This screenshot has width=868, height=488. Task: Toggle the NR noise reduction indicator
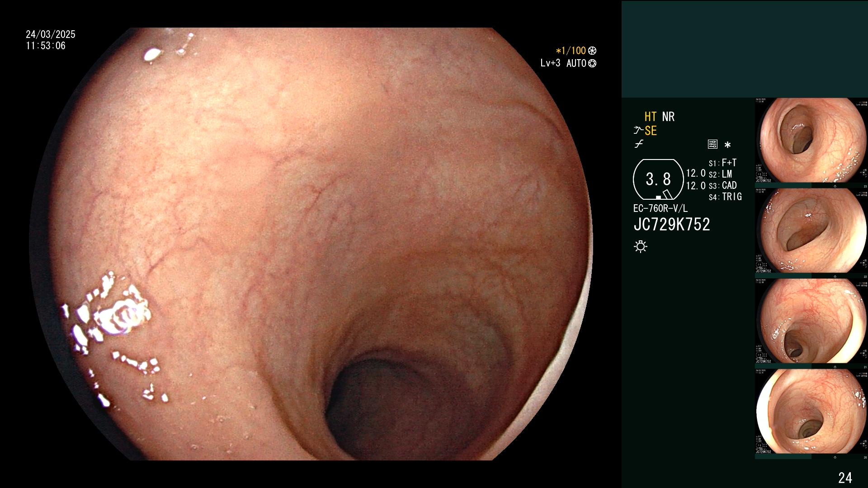(668, 117)
